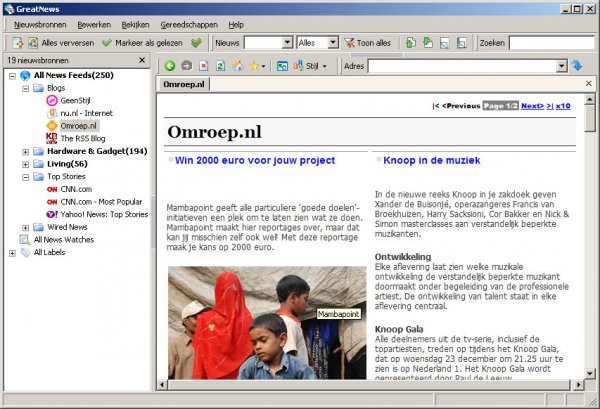Open the Nieuws dropdown

(287, 43)
